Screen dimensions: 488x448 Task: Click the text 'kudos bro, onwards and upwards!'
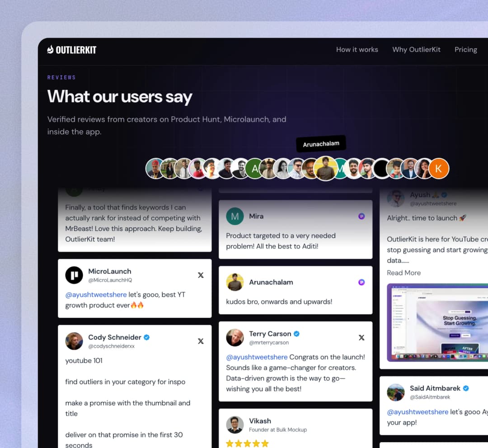(x=279, y=302)
